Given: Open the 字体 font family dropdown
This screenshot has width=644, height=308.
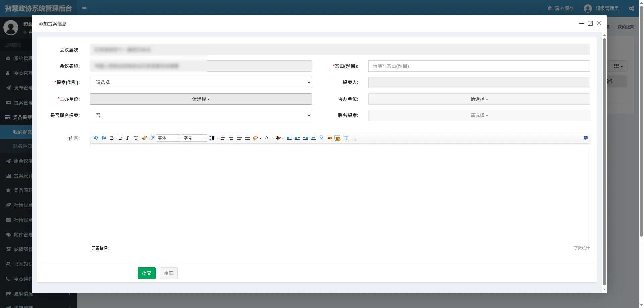Looking at the screenshot, I should coord(169,138).
